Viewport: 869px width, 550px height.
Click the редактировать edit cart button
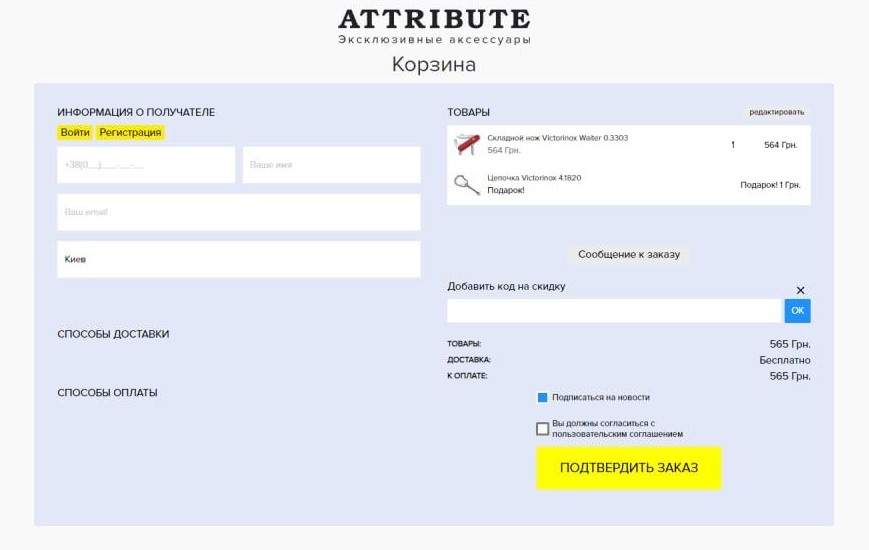776,112
